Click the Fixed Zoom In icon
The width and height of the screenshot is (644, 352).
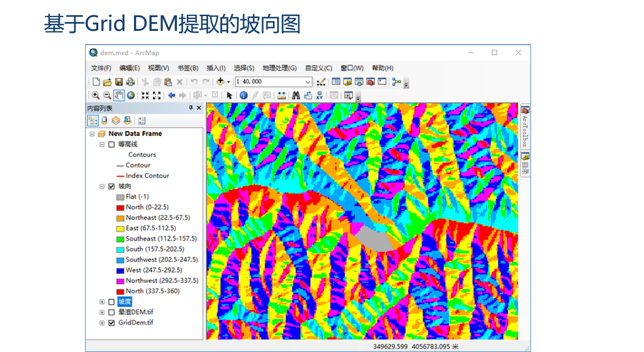tap(145, 95)
